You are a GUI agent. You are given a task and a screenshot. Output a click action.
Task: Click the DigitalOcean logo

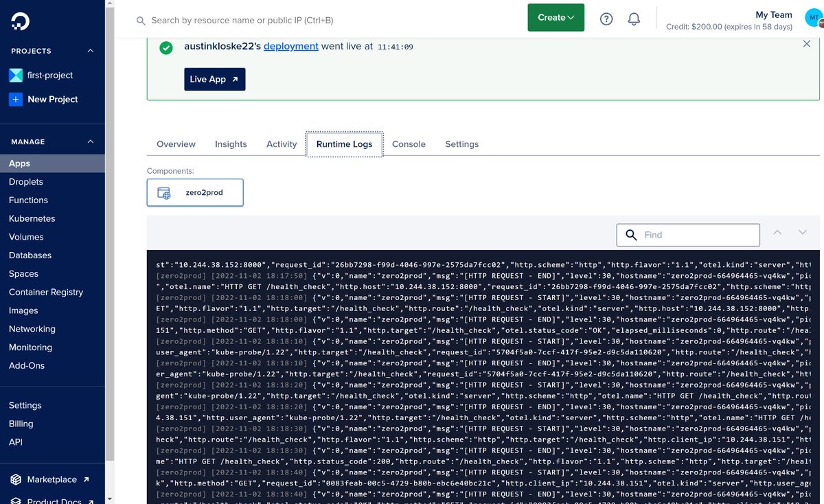pos(19,21)
